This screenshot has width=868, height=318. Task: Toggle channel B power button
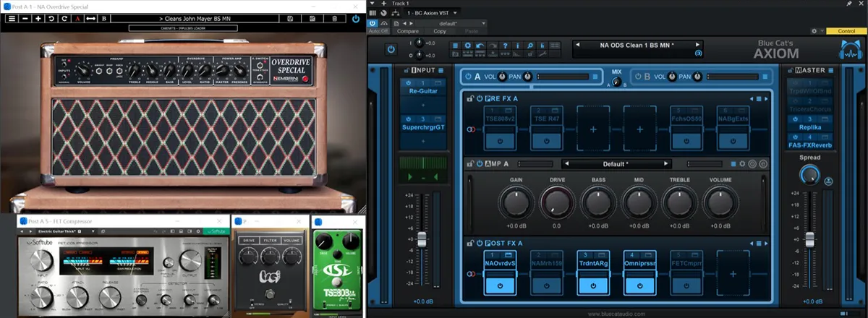pyautogui.click(x=637, y=77)
